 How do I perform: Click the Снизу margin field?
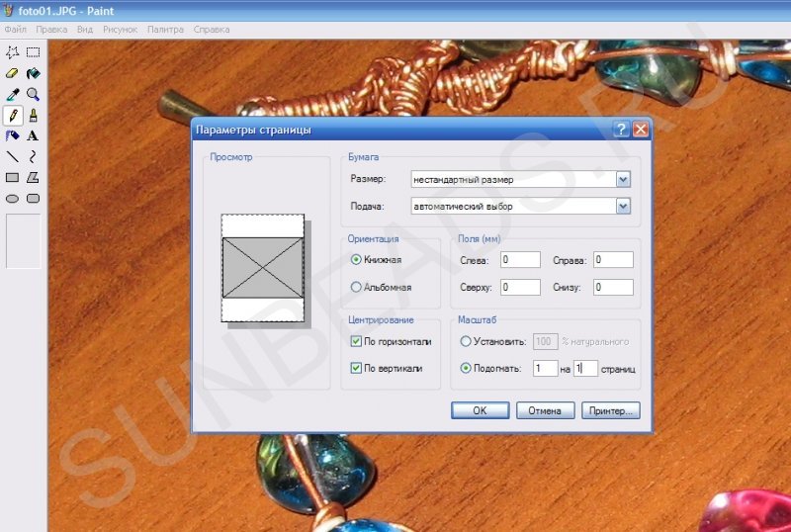point(613,287)
